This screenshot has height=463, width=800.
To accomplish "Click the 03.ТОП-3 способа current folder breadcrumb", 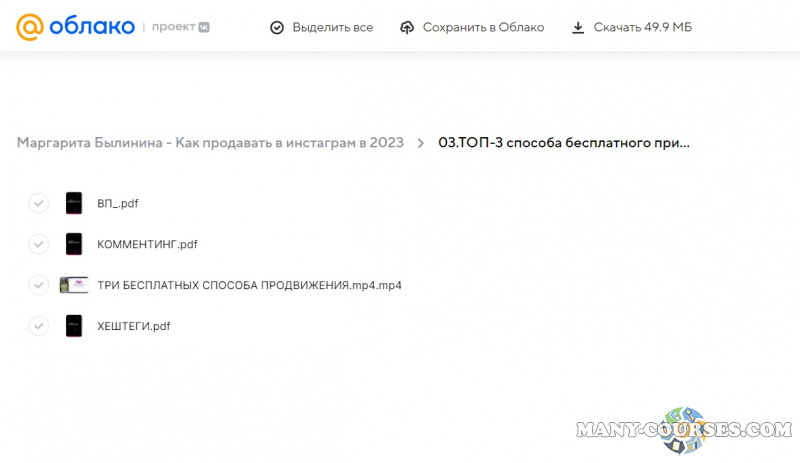I will (x=564, y=143).
